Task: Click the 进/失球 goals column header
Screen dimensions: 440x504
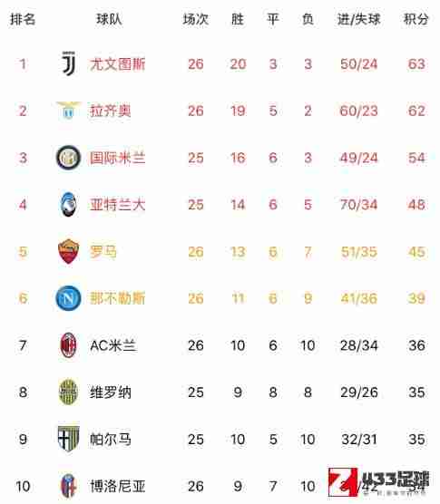Action: pyautogui.click(x=358, y=19)
